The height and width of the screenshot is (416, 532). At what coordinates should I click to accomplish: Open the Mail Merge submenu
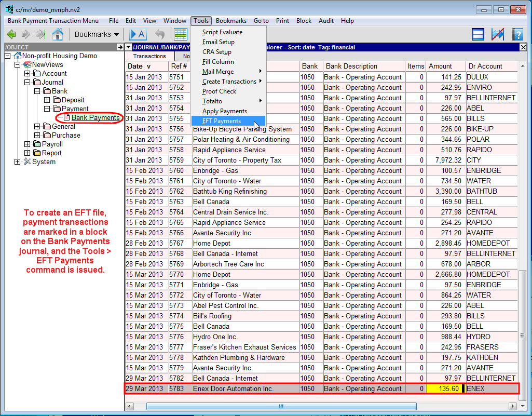[218, 72]
